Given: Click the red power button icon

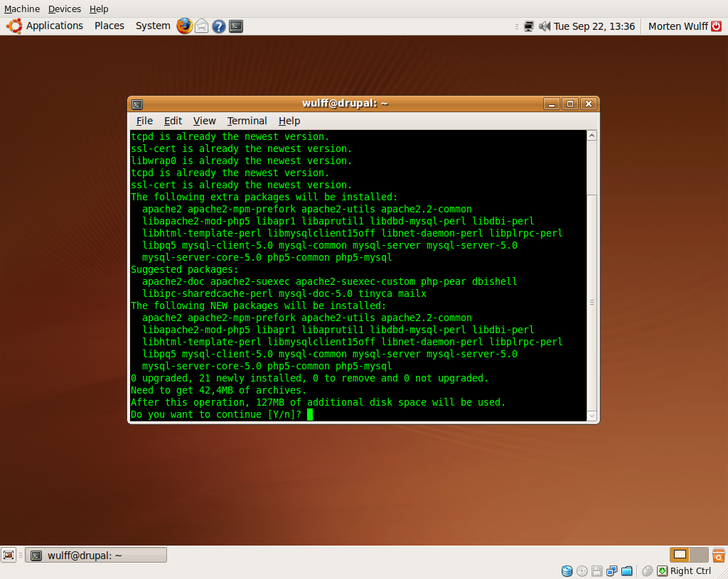Looking at the screenshot, I should point(717,26).
